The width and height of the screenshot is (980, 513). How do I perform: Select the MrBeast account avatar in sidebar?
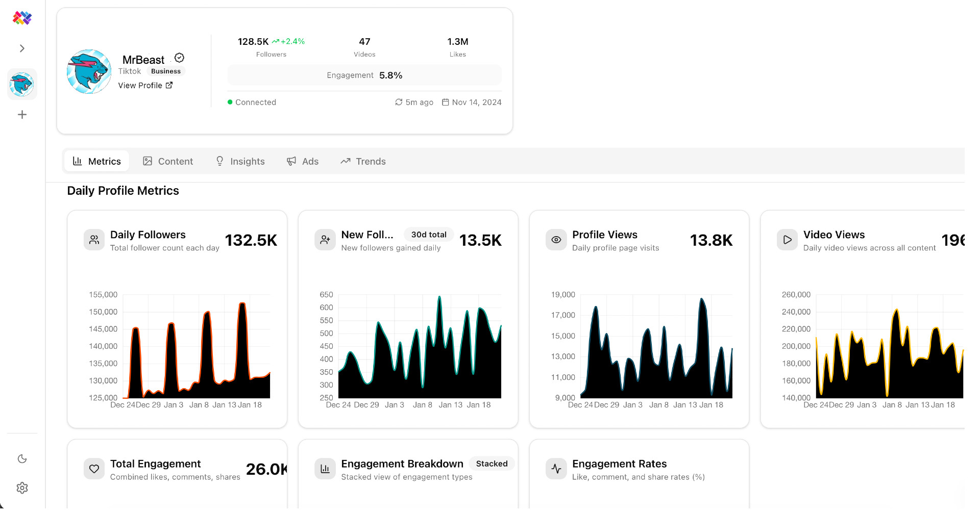coord(22,84)
